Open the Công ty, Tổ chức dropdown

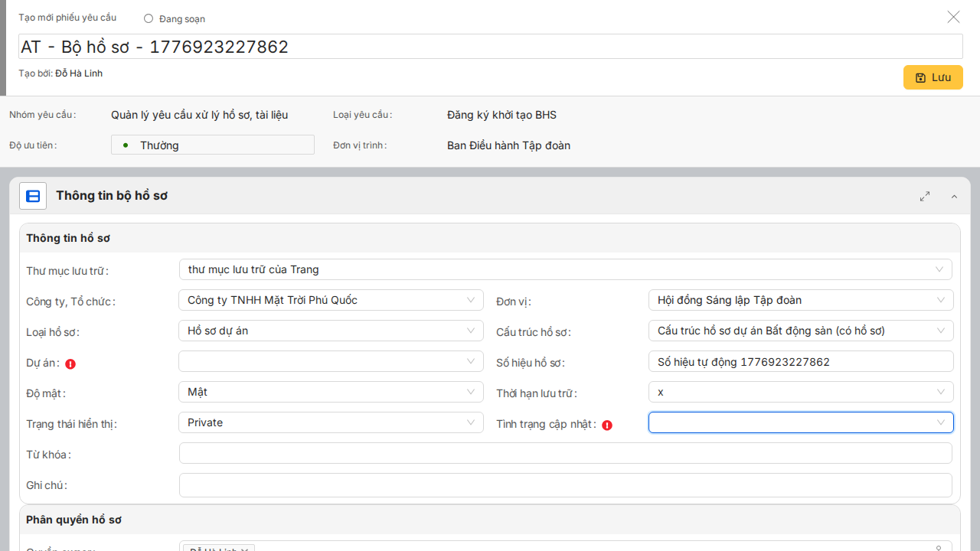coord(331,300)
